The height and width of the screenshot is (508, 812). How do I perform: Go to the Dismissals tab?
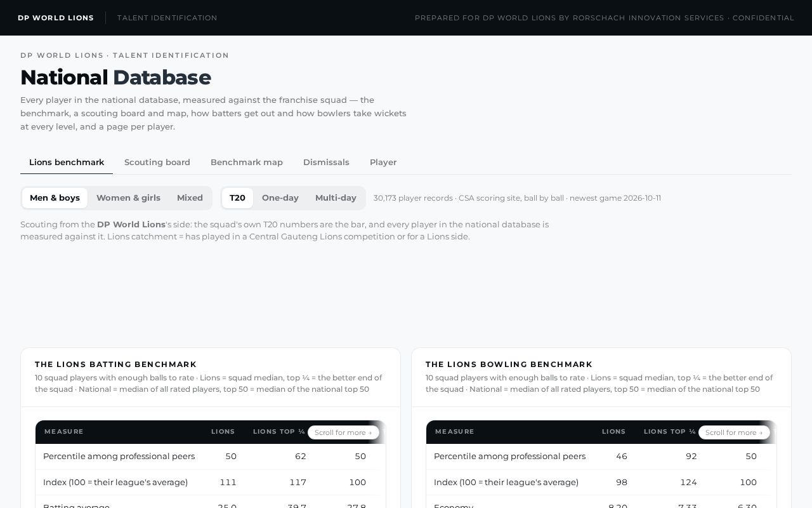[x=326, y=162]
